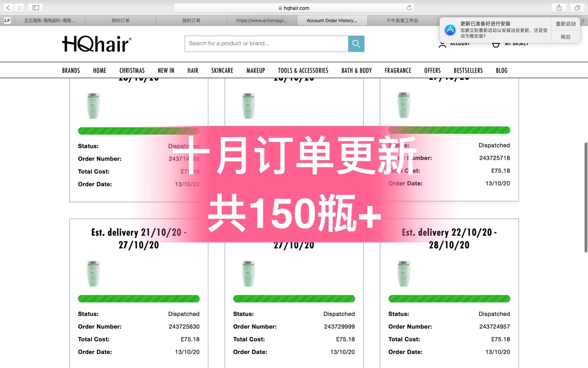This screenshot has height=368, width=588.
Task: Open the BRANDS navigation menu
Action: coord(71,71)
